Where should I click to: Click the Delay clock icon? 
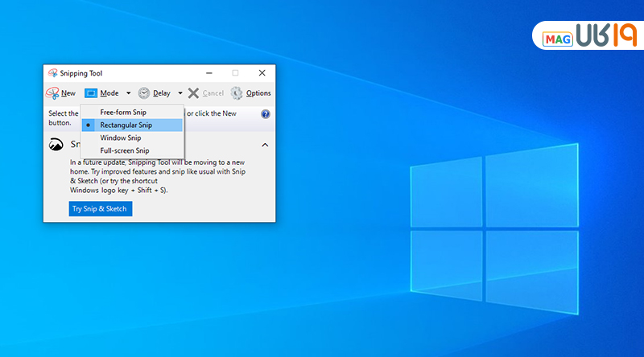(x=144, y=93)
